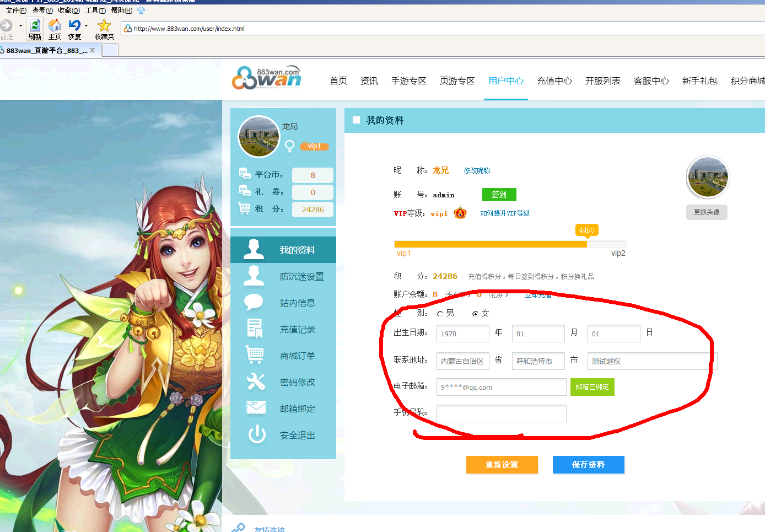Image resolution: width=765 pixels, height=532 pixels.
Task: Click the browser forward arrow icon
Action: (6, 25)
